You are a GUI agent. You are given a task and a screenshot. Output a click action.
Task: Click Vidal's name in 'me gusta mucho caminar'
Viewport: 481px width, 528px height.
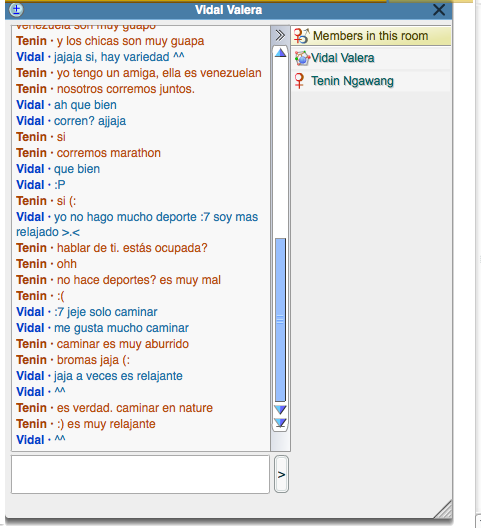(x=30, y=328)
